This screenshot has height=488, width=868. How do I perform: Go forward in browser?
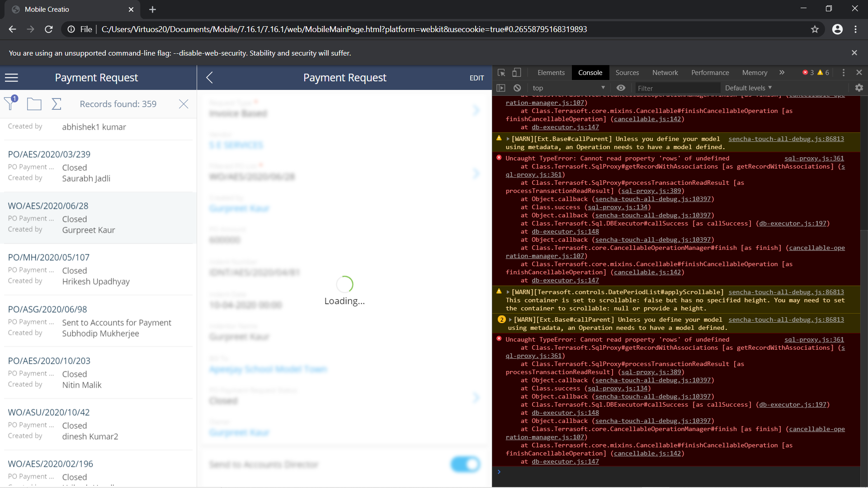30,29
